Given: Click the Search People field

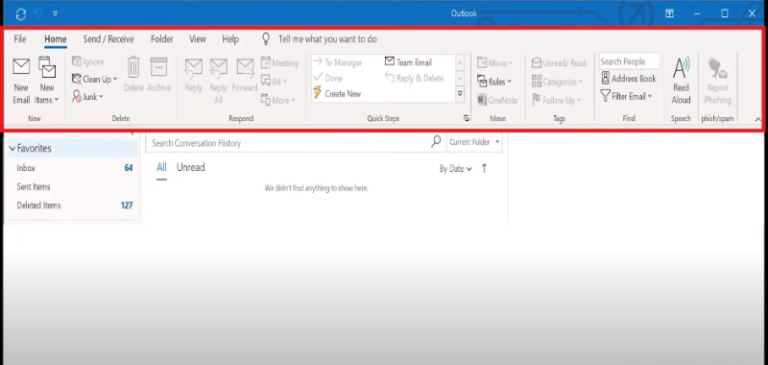Looking at the screenshot, I should pos(629,61).
